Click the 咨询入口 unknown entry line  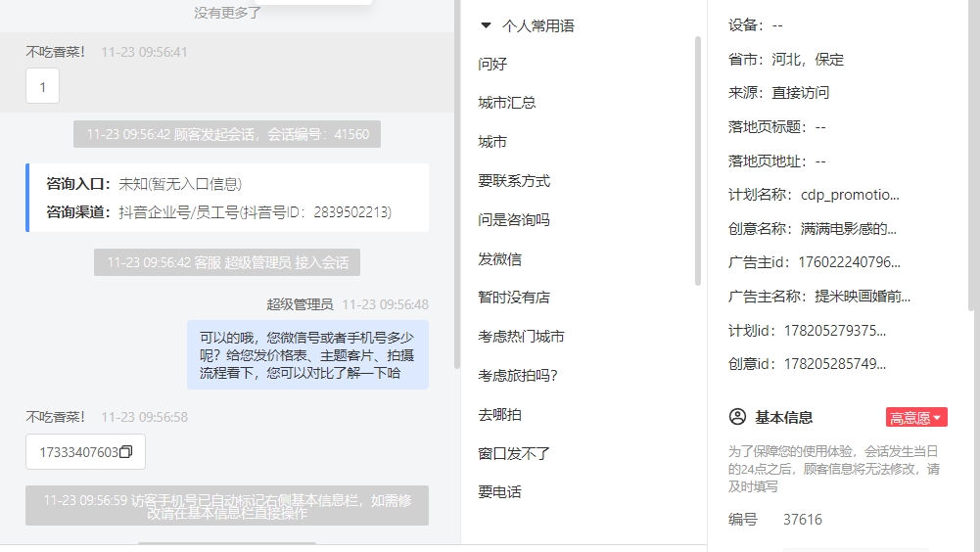click(144, 184)
